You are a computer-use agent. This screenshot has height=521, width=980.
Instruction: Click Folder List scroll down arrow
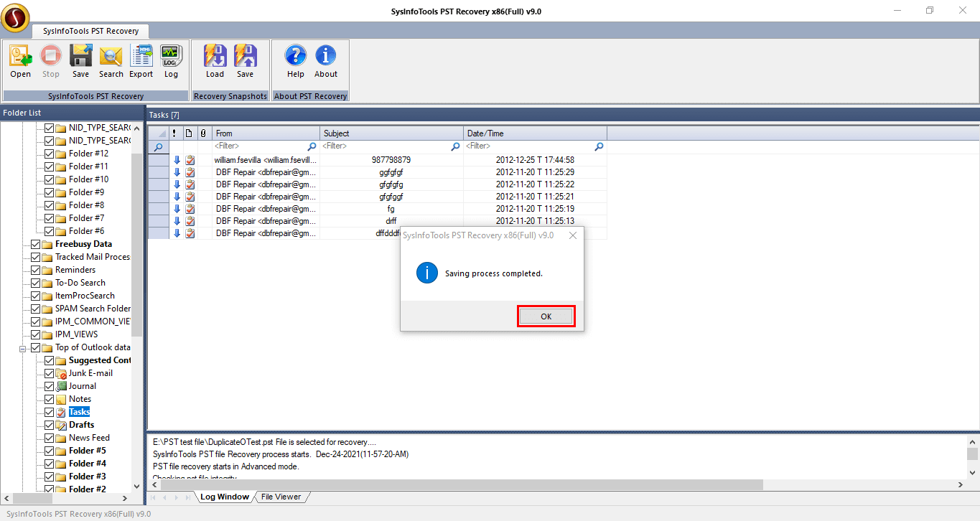point(136,485)
